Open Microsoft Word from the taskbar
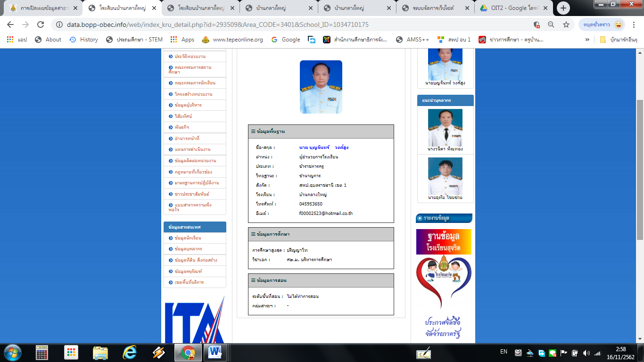 click(215, 352)
